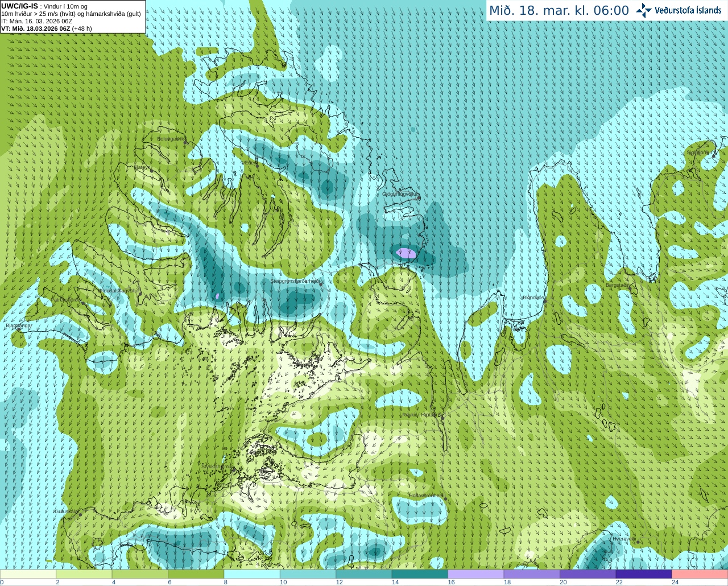Click the IT: Mán. 16. 03. 2026 06Z line
This screenshot has height=586, width=728.
[x=36, y=21]
